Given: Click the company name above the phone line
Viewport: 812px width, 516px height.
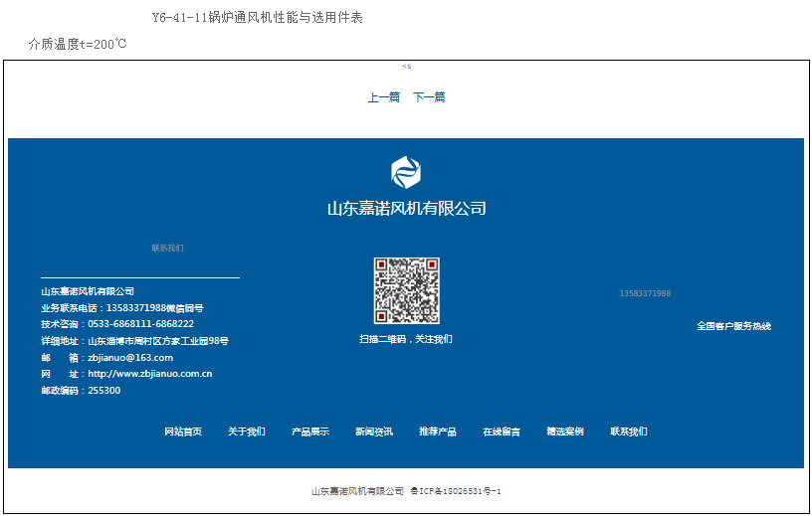Looking at the screenshot, I should (x=88, y=291).
